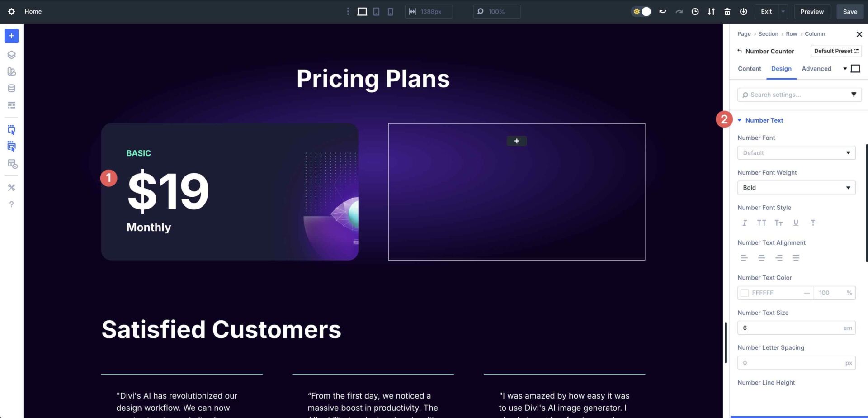Switch to the Advanced tab
Image resolution: width=868 pixels, height=418 pixels.
[816, 69]
